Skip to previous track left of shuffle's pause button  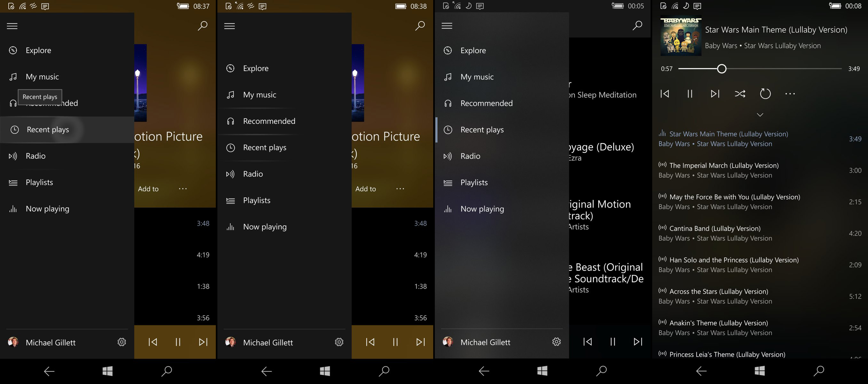click(x=664, y=94)
